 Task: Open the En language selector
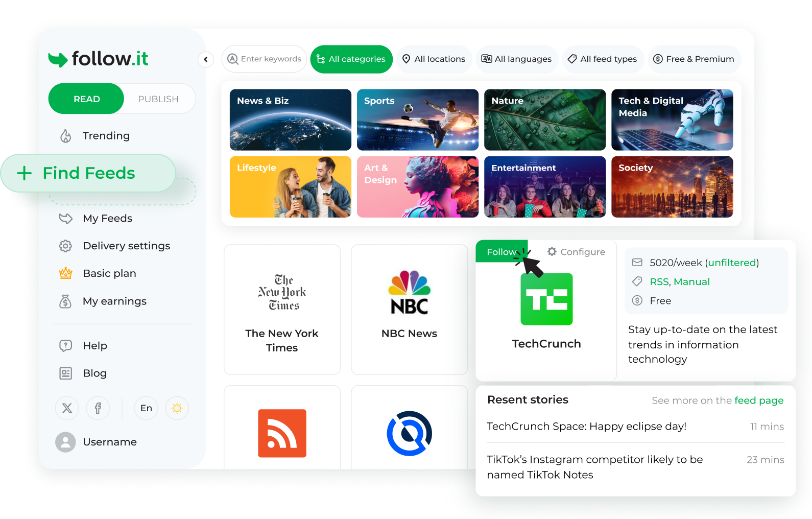[146, 408]
